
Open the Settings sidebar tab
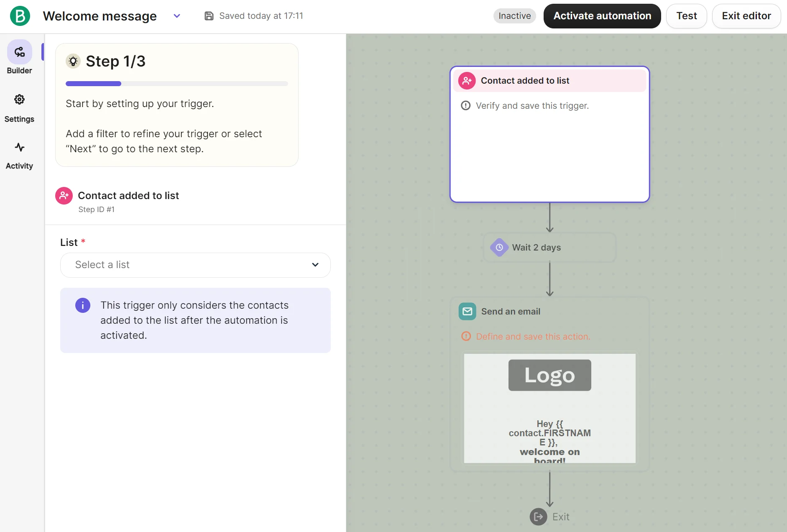point(19,108)
